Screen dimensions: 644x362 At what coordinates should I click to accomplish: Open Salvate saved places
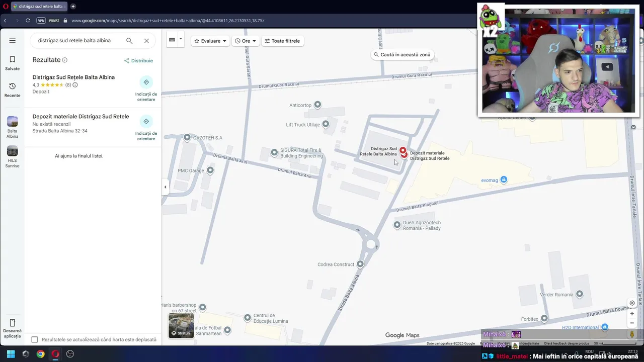[x=12, y=63]
